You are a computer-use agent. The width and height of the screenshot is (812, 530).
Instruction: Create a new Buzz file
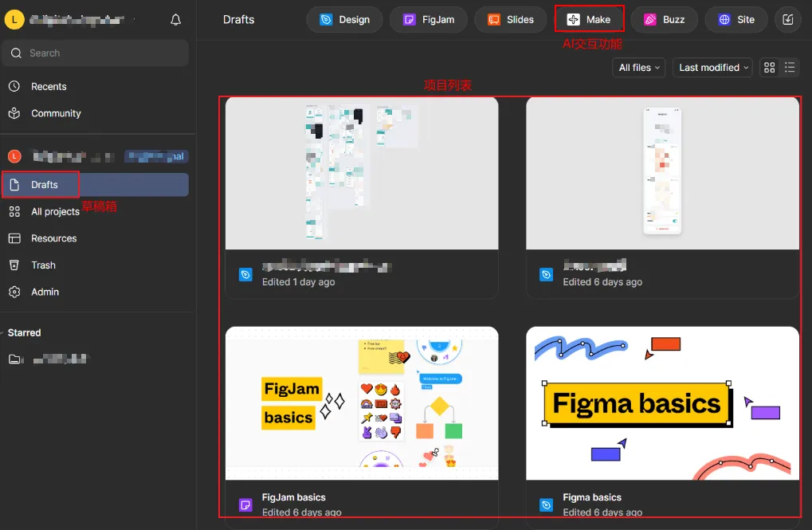click(664, 20)
